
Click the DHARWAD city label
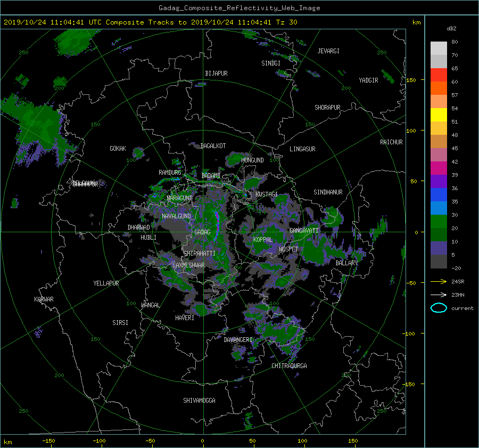coord(139,227)
